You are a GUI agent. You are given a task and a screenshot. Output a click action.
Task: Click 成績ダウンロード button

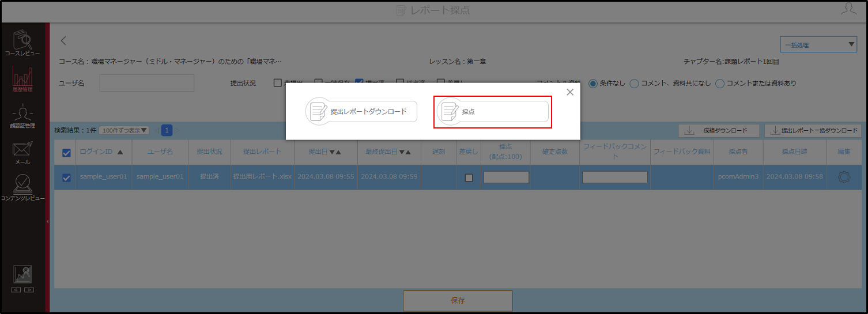[x=719, y=131]
